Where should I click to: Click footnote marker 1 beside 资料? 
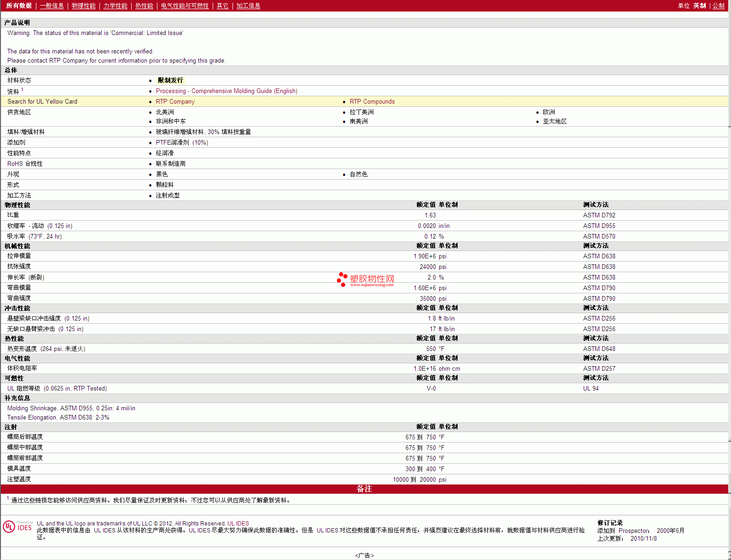(22, 90)
